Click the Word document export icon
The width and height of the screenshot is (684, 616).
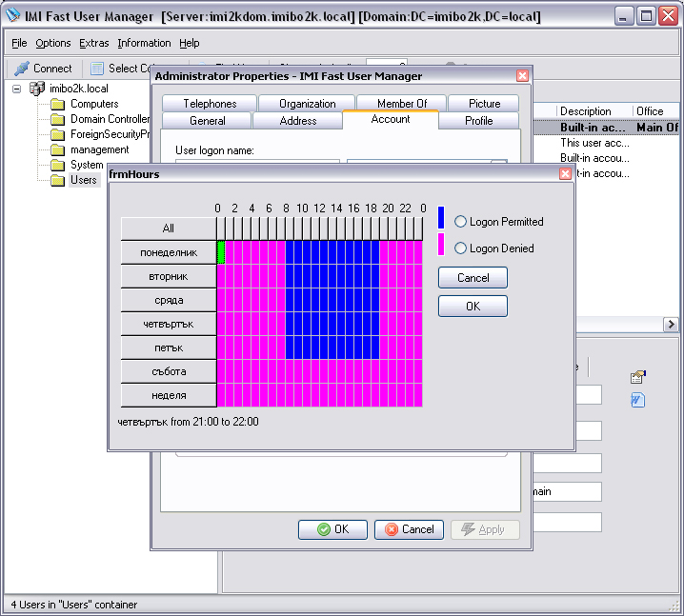[x=637, y=400]
